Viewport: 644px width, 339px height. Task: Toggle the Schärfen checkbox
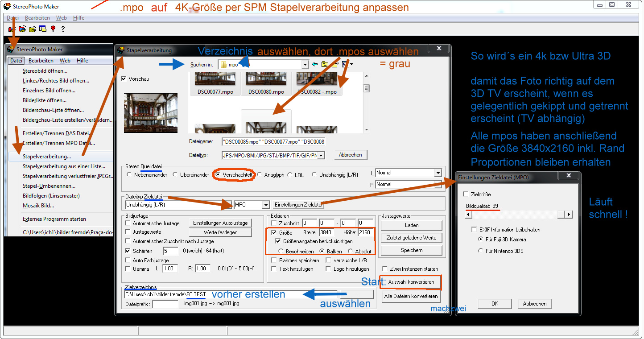click(128, 251)
